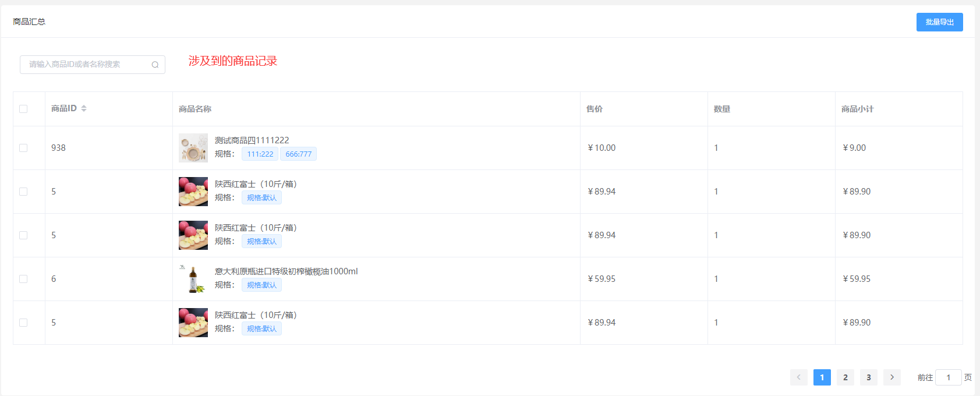Select current page 1 in pagination
Image resolution: width=980 pixels, height=396 pixels.
pos(822,377)
